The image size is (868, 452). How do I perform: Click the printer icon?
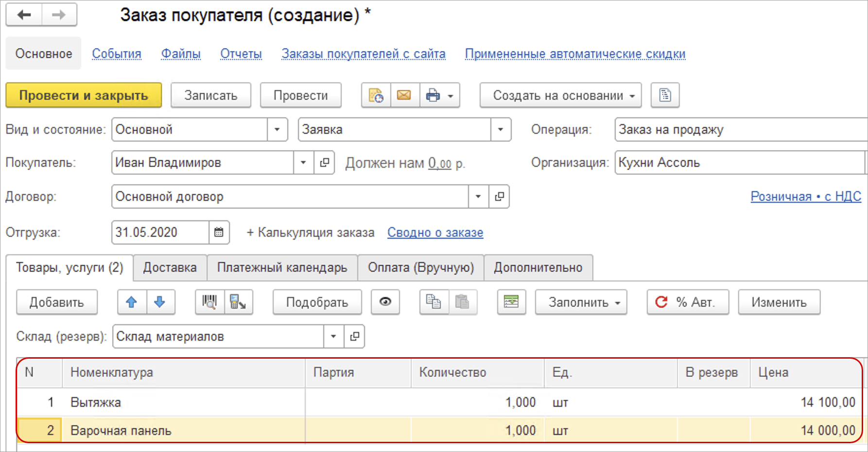(x=433, y=95)
